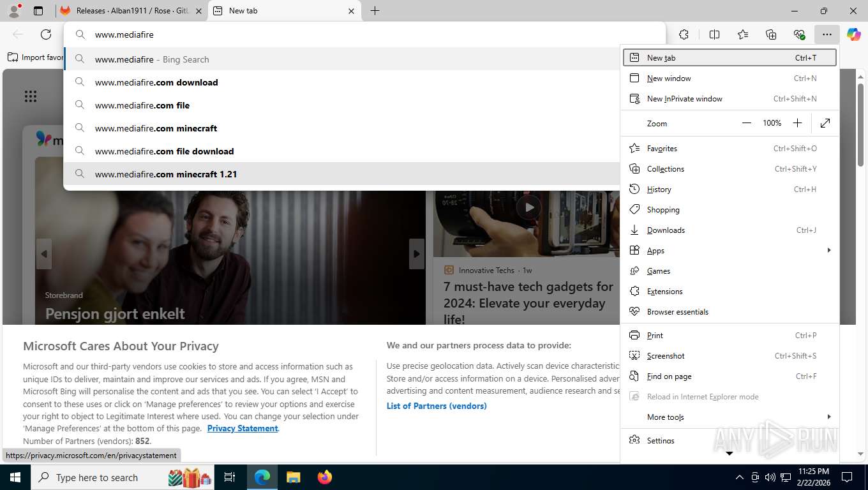
Task: Open the Copilot icon in toolbar
Action: 854,34
